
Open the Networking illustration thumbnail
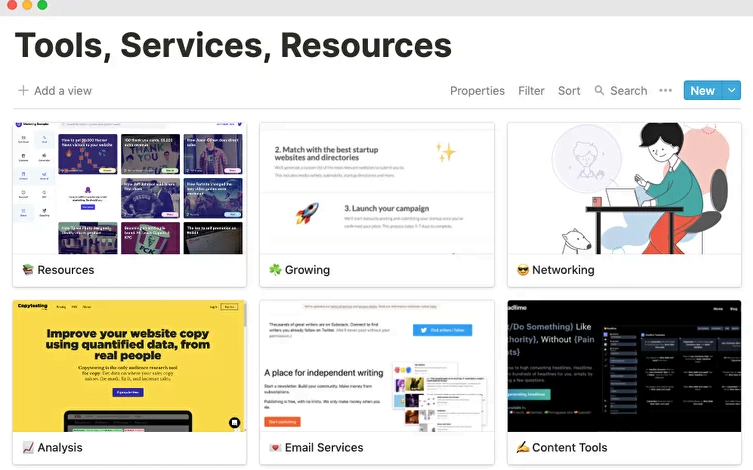pyautogui.click(x=624, y=188)
